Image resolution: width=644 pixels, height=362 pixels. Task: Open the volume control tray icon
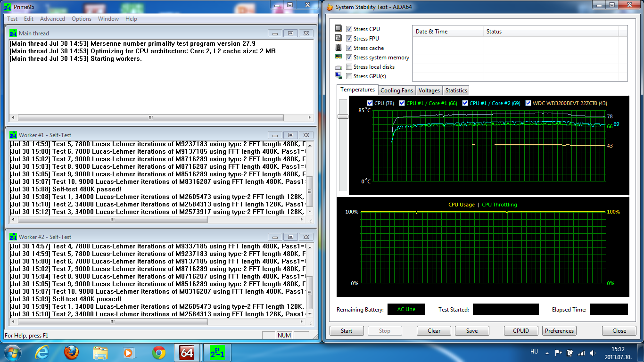(593, 353)
